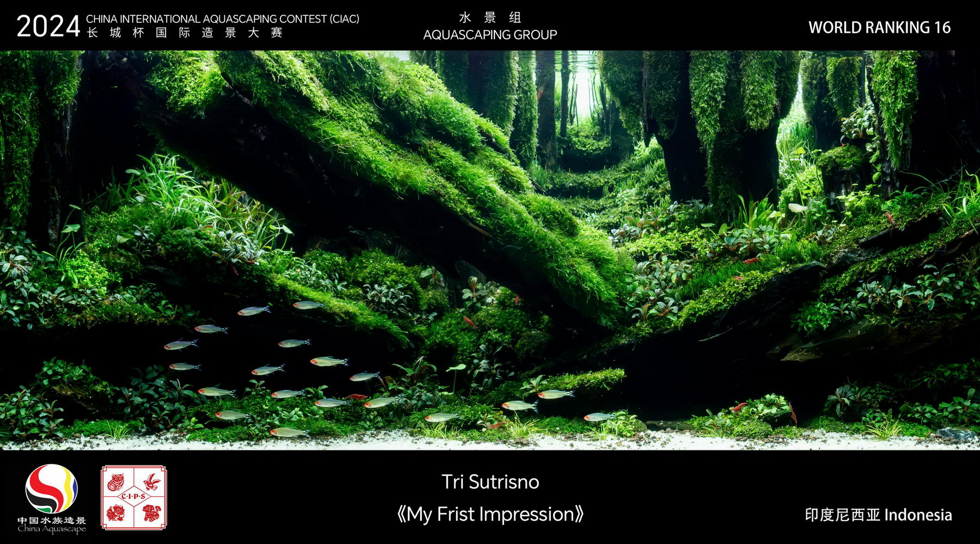980x544 pixels.
Task: Click the title My Frist Impression
Action: coord(490,514)
